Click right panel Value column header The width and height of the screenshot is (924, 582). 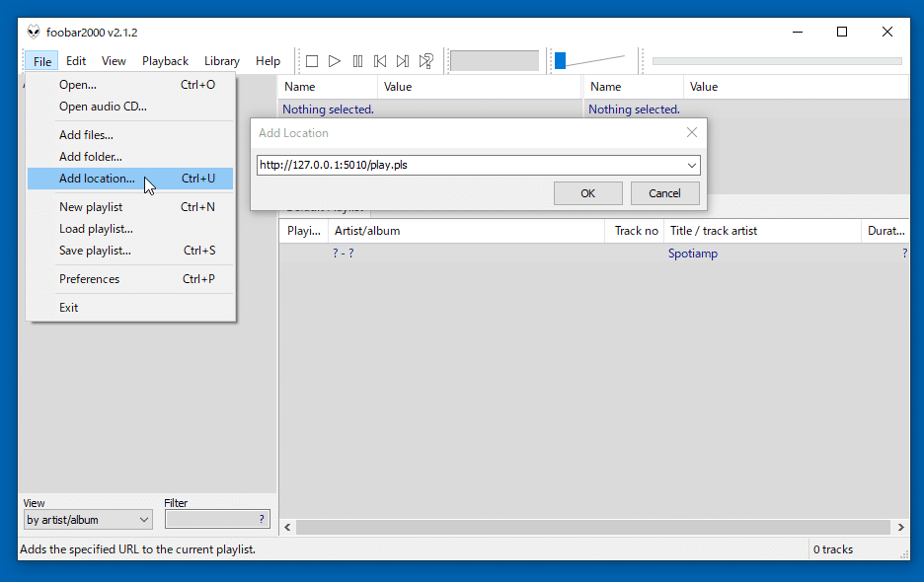click(797, 87)
